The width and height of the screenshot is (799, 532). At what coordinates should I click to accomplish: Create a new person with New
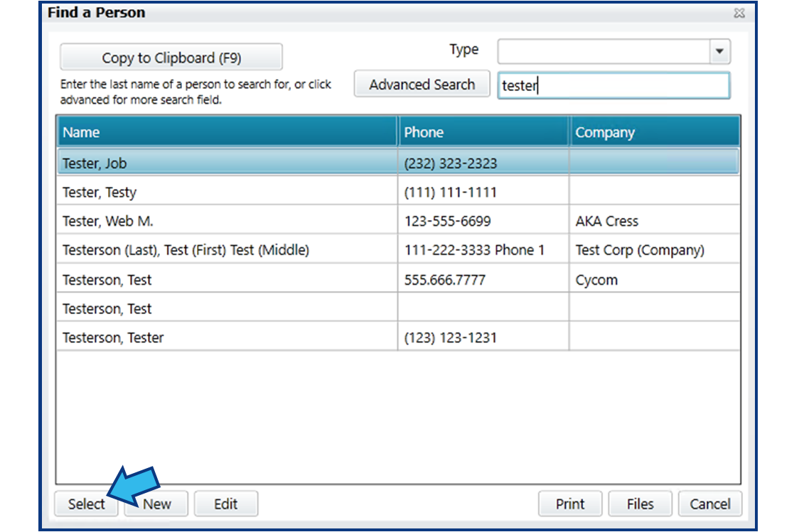(157, 504)
